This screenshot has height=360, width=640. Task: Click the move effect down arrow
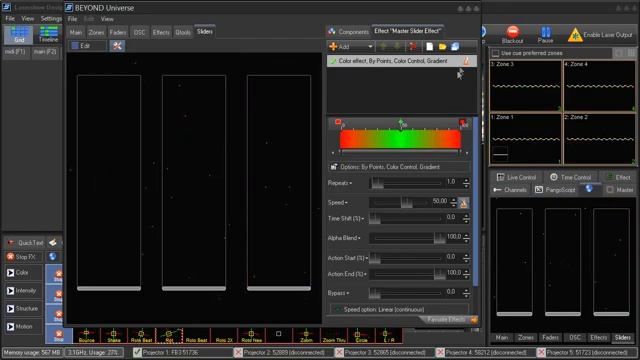397,47
